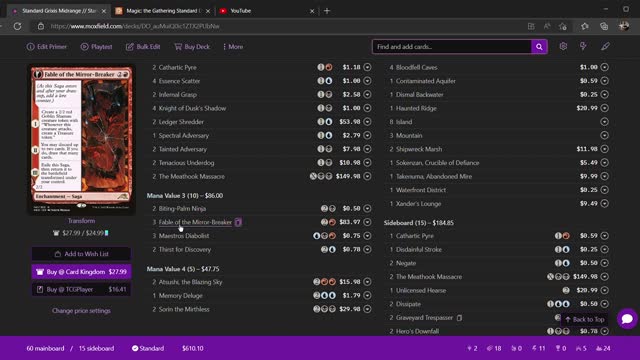Click the pencil edit icon near search
640x360 pixels.
[605, 47]
